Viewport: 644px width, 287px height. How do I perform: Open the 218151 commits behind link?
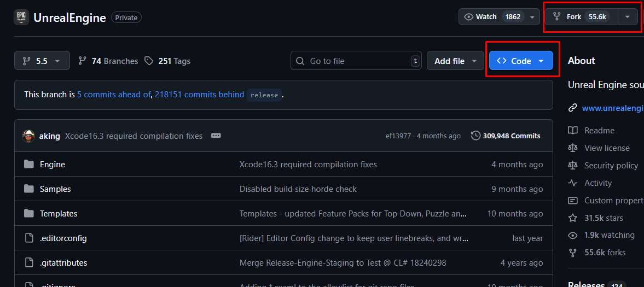[199, 95]
